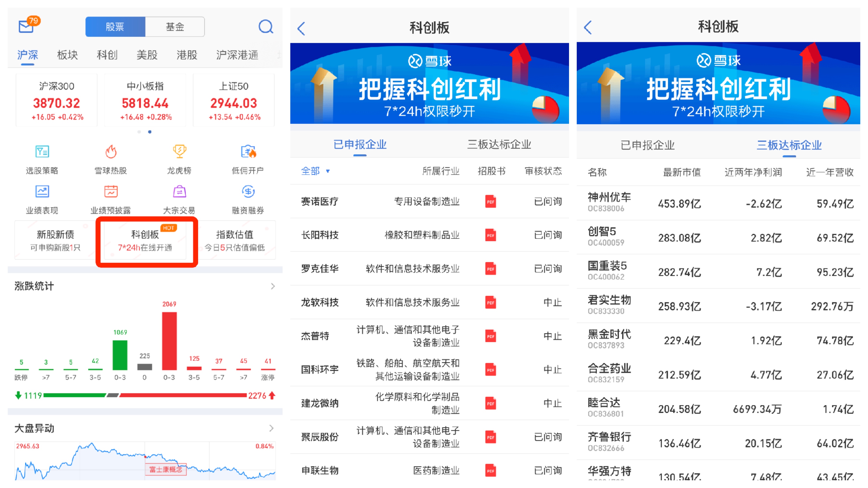Open 雪球热股 flame icon

click(x=111, y=152)
